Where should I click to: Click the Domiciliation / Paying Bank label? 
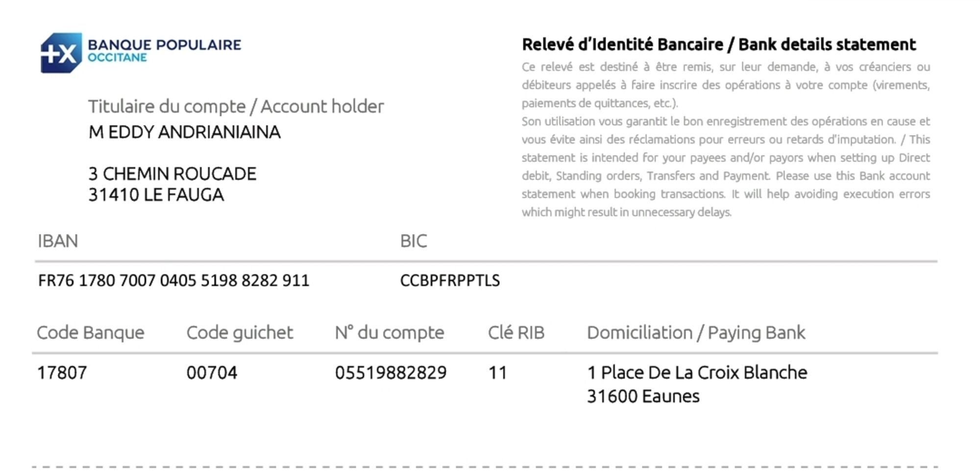pyautogui.click(x=696, y=333)
